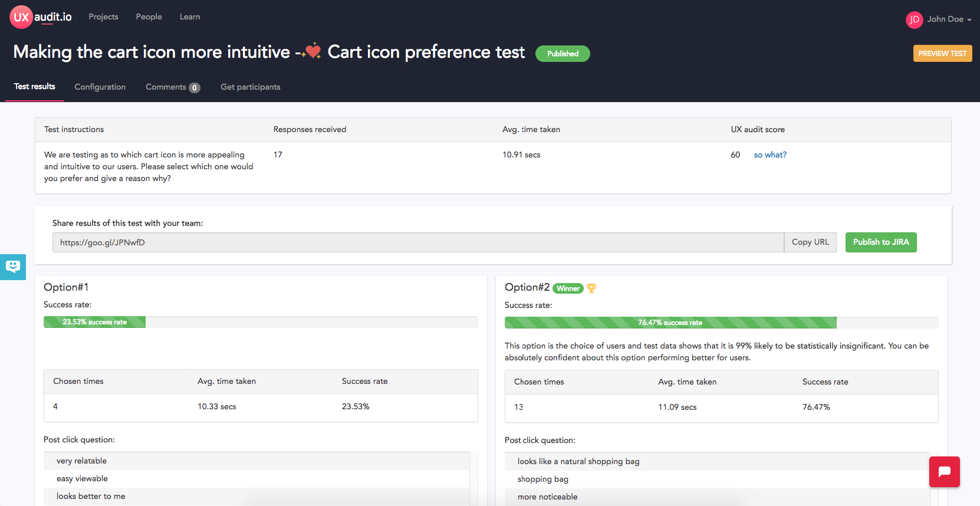Click the JD user avatar
This screenshot has height=506, width=980.
[914, 19]
